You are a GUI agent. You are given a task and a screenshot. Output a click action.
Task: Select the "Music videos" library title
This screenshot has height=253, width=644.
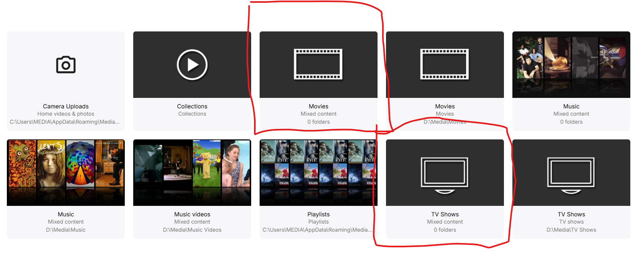pyautogui.click(x=192, y=214)
